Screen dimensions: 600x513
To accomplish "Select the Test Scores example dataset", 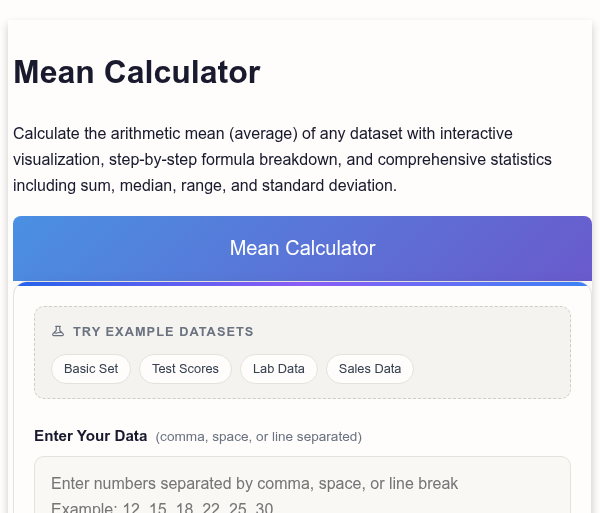I will (185, 369).
